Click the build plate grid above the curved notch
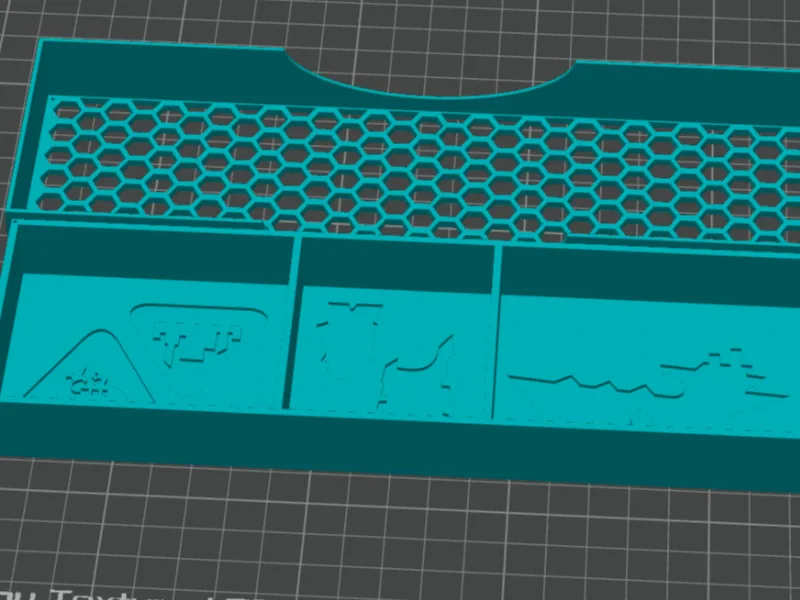The height and width of the screenshot is (600, 800). tap(429, 26)
